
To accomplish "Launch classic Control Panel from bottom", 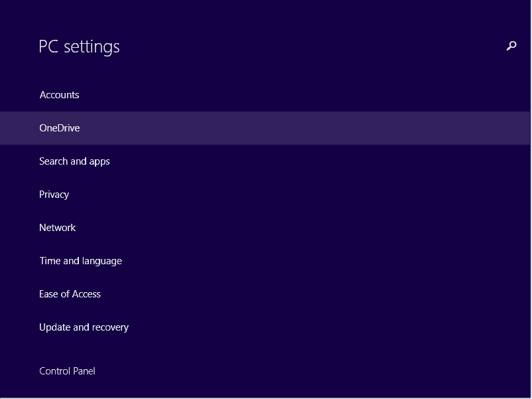I will pyautogui.click(x=67, y=371).
